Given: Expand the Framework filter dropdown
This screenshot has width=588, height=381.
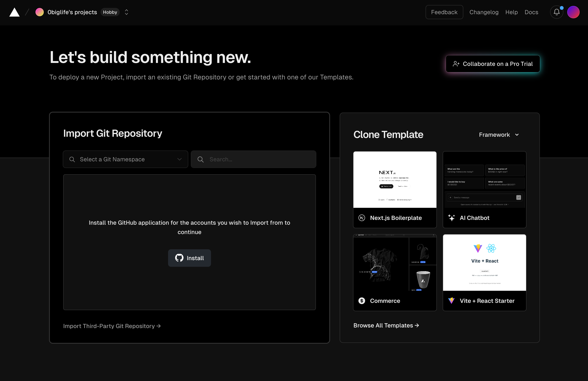Looking at the screenshot, I should pos(499,135).
